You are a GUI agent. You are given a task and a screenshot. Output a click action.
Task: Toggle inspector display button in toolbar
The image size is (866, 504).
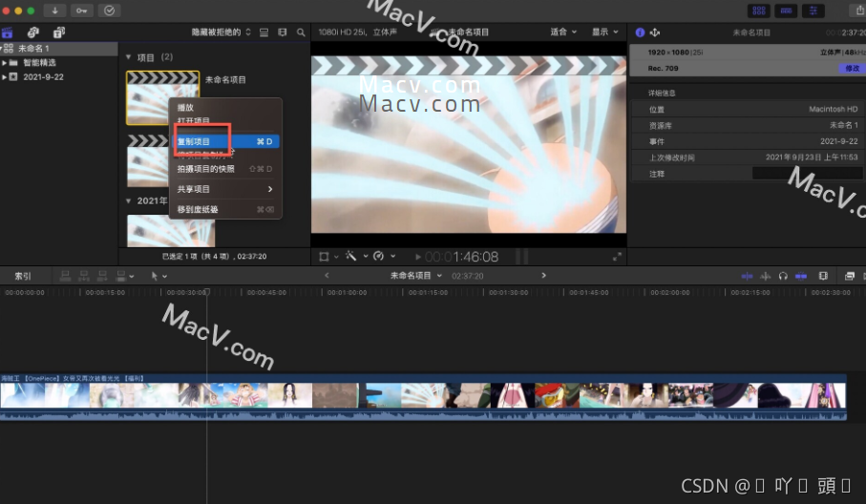[813, 10]
